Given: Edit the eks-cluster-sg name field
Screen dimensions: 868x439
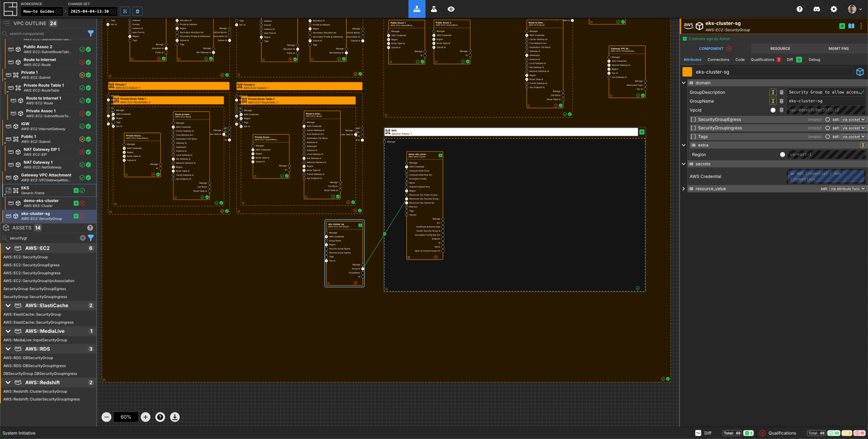Looking at the screenshot, I should coord(773,72).
